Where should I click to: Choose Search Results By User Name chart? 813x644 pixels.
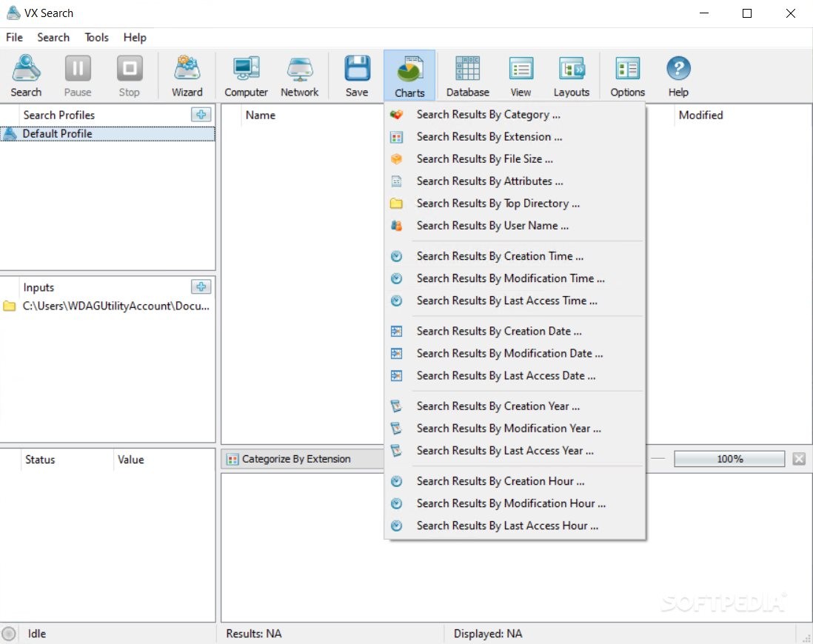point(515,226)
